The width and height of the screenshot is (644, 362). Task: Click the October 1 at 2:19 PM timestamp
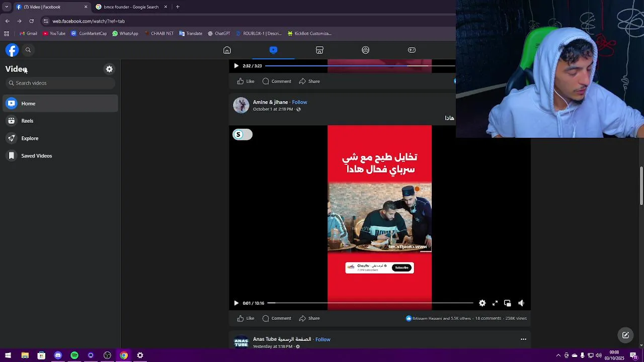pyautogui.click(x=273, y=109)
